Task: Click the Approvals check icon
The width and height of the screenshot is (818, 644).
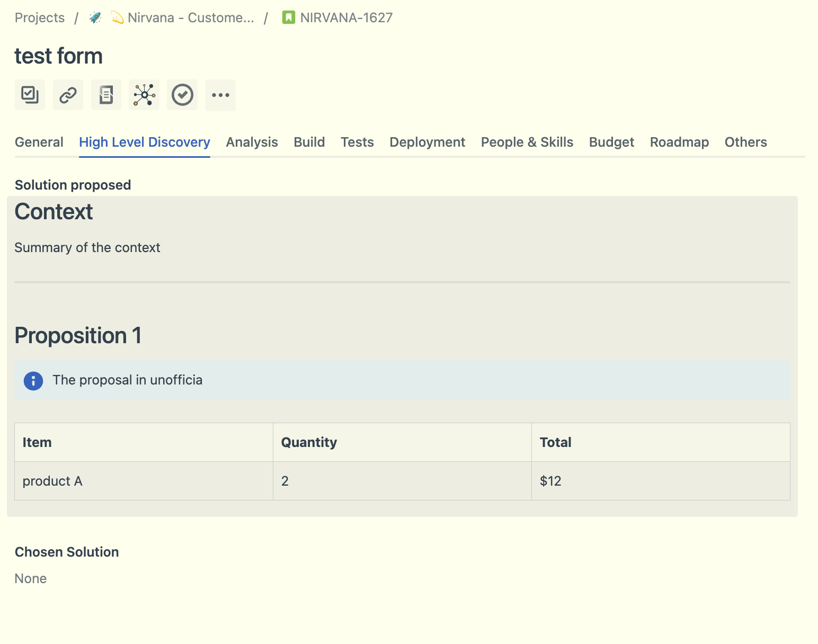Action: click(182, 95)
